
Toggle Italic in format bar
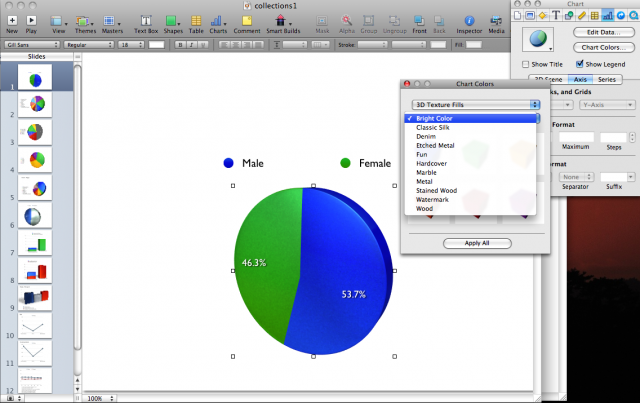pos(191,45)
